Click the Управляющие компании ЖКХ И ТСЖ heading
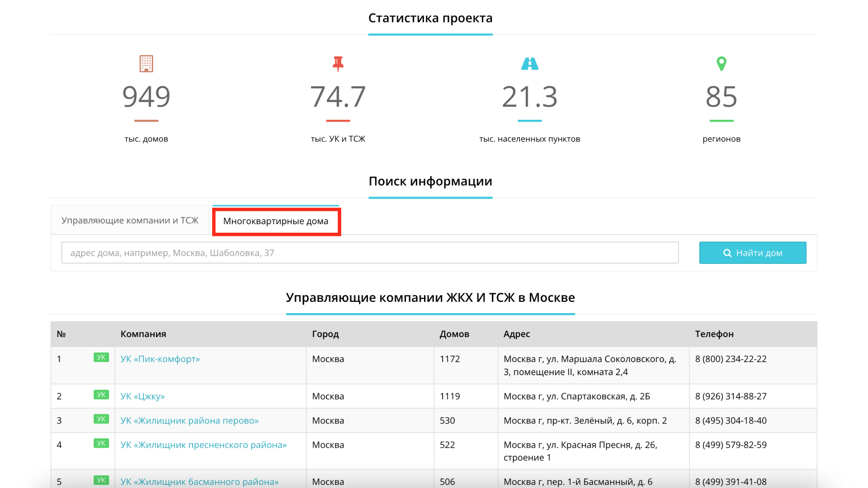This screenshot has height=488, width=868. 430,298
